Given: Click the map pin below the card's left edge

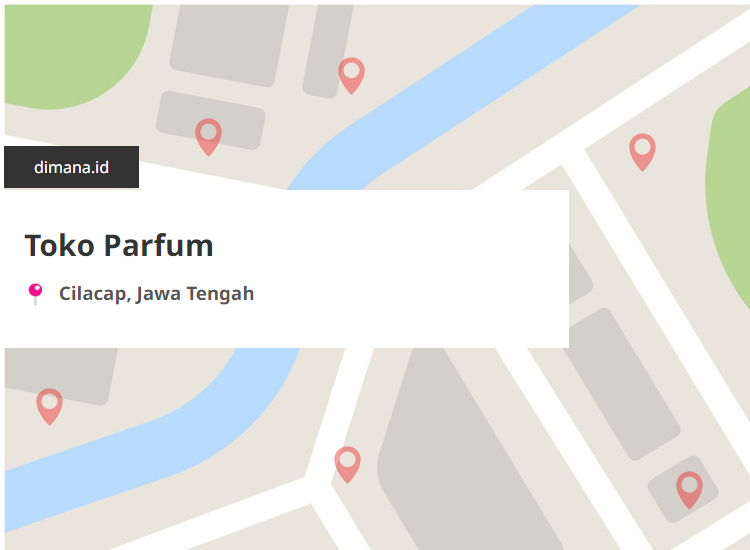Looking at the screenshot, I should 50,407.
